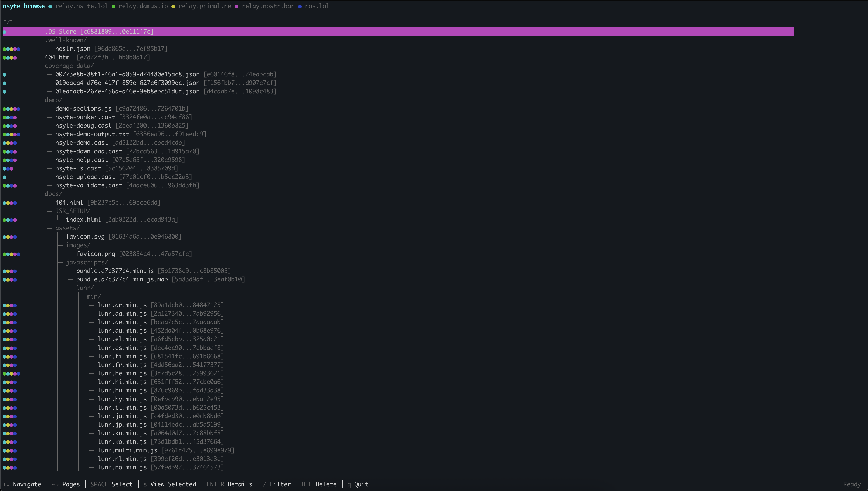Viewport: 868px width, 491px height.
Task: Click SPACE Select in footer
Action: click(x=111, y=485)
